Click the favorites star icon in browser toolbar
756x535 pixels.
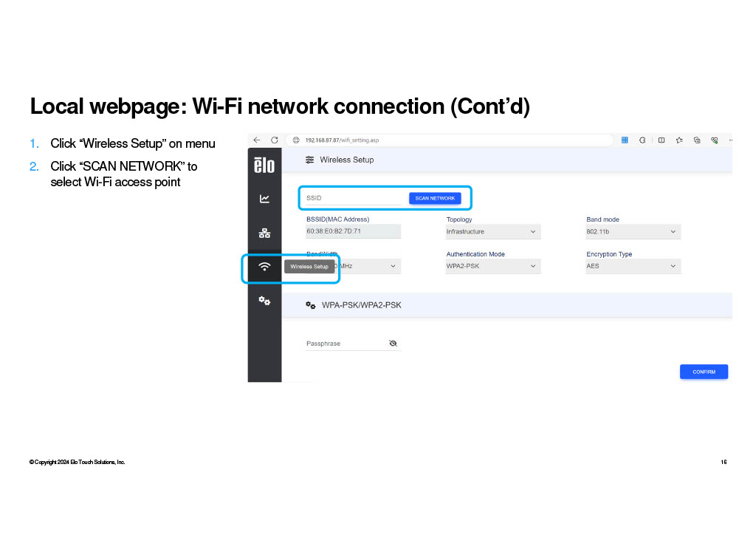[x=679, y=140]
